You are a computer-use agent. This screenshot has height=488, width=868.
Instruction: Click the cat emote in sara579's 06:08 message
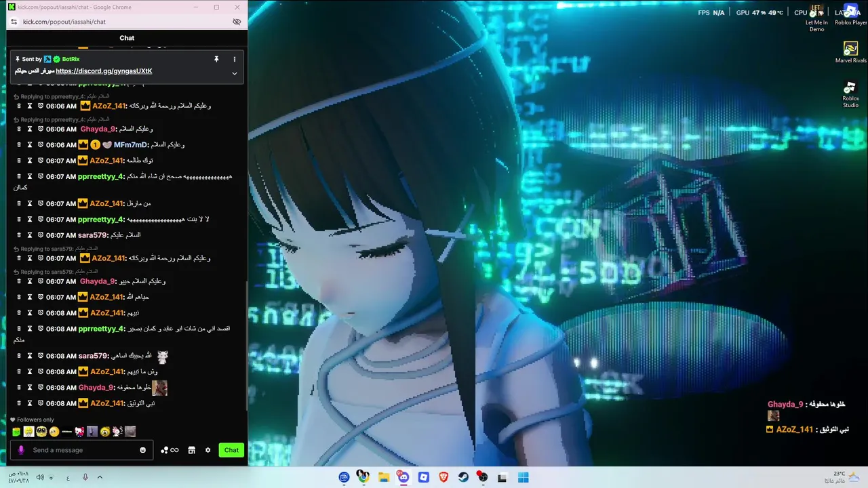click(162, 356)
